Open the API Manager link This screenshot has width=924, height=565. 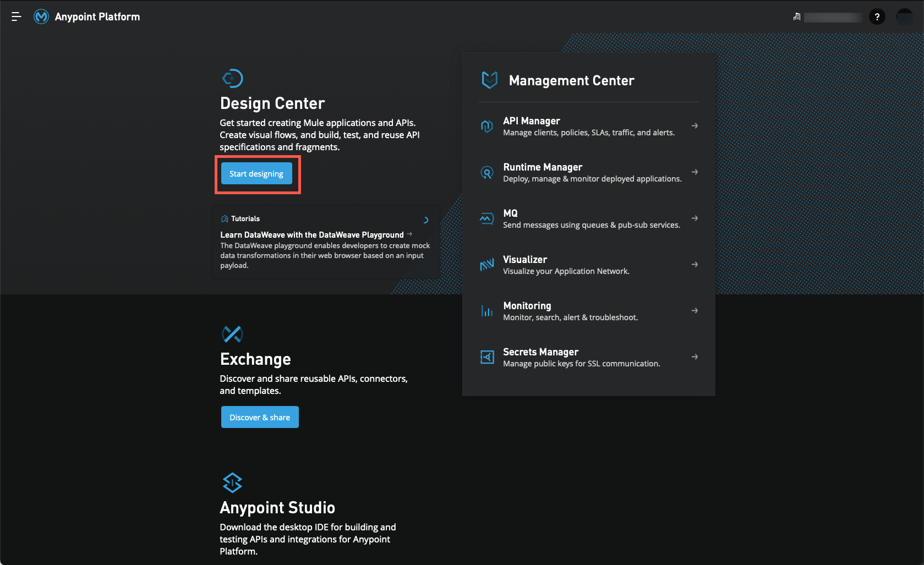531,121
